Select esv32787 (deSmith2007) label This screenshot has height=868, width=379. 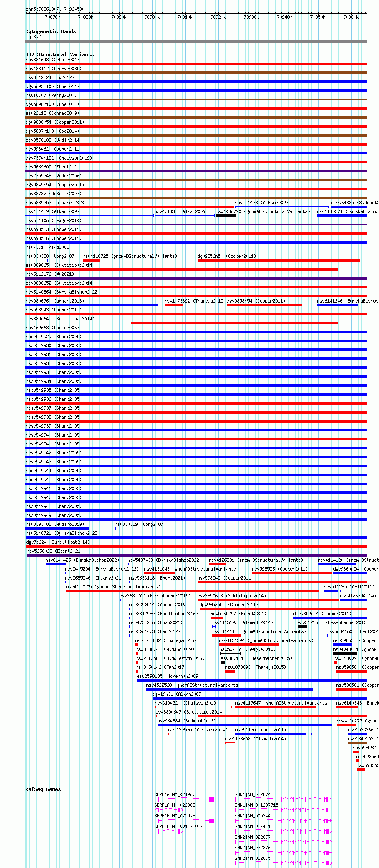(x=54, y=194)
